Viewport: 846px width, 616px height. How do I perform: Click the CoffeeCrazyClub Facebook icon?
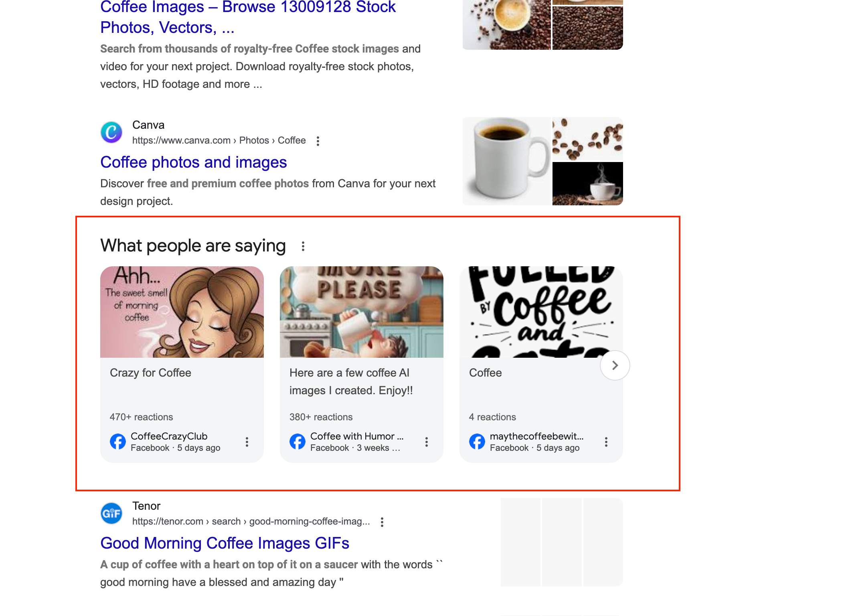118,442
